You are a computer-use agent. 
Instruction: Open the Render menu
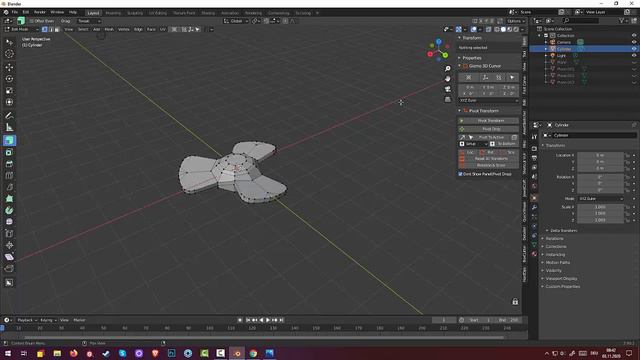[x=40, y=12]
